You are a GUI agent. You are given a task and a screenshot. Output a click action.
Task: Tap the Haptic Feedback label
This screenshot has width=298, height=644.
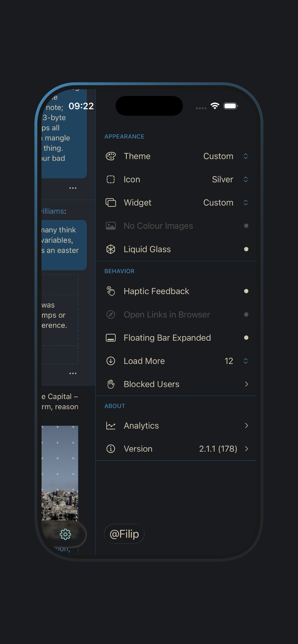pyautogui.click(x=156, y=291)
